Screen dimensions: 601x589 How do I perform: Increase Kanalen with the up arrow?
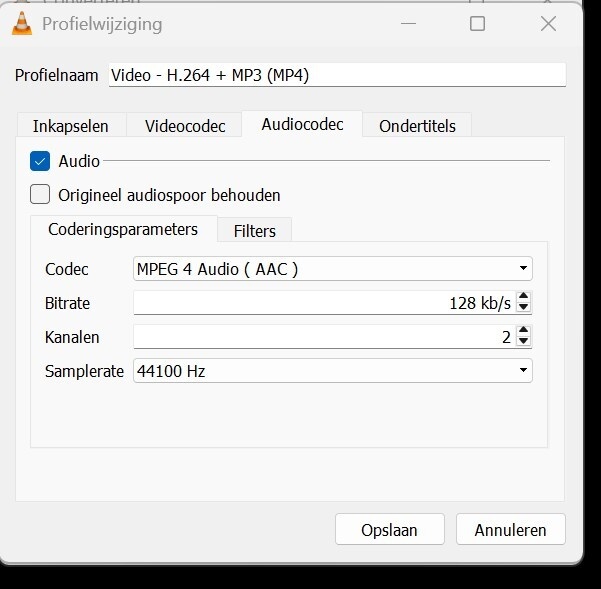524,331
